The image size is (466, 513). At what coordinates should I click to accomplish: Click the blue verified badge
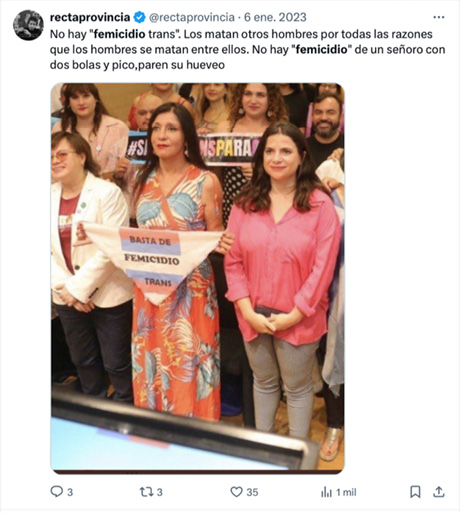pos(139,17)
